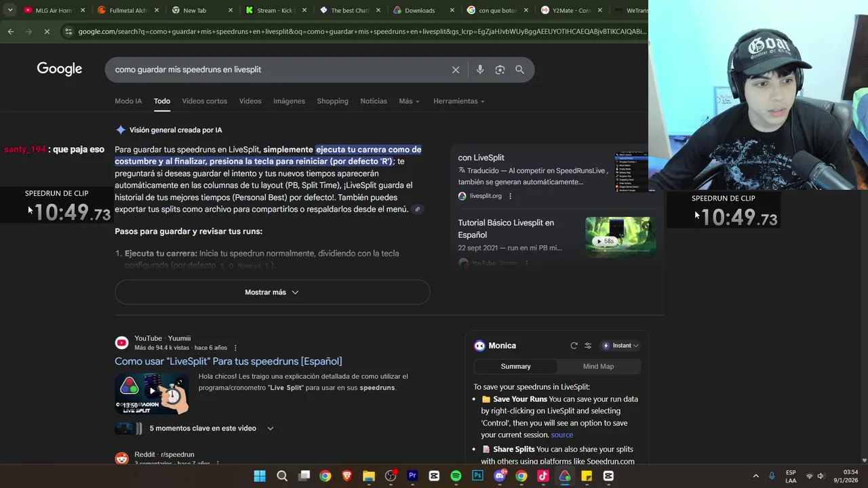Open Wi-Fi network status in system tray
This screenshot has width=868, height=488.
(x=809, y=476)
